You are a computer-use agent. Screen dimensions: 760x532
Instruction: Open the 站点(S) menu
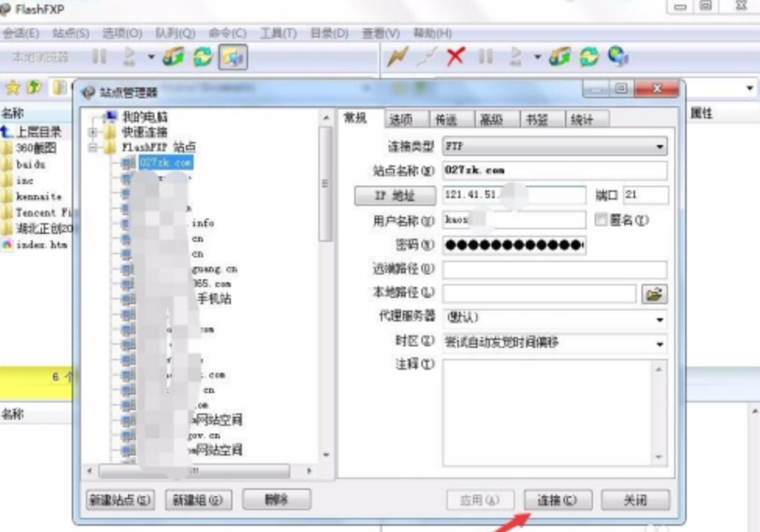(x=71, y=34)
